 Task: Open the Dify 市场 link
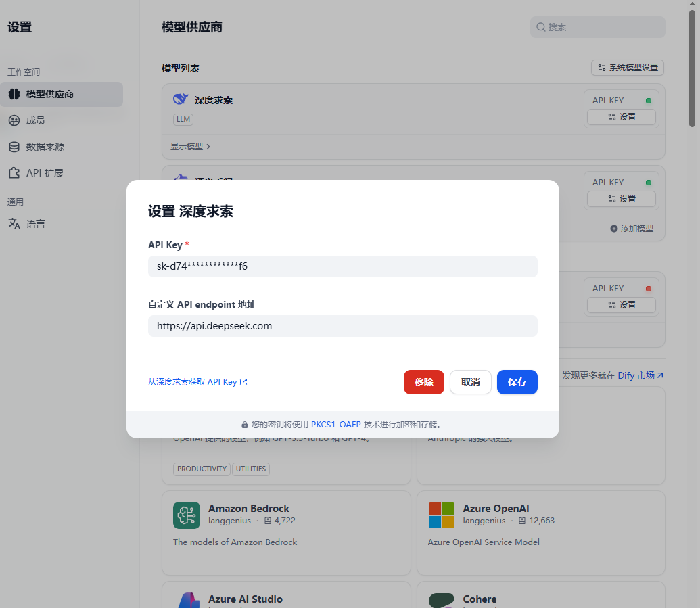(x=640, y=375)
